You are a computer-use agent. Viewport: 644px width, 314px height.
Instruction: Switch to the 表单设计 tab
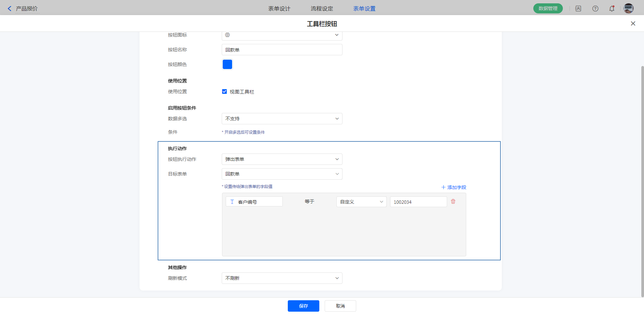coord(279,9)
